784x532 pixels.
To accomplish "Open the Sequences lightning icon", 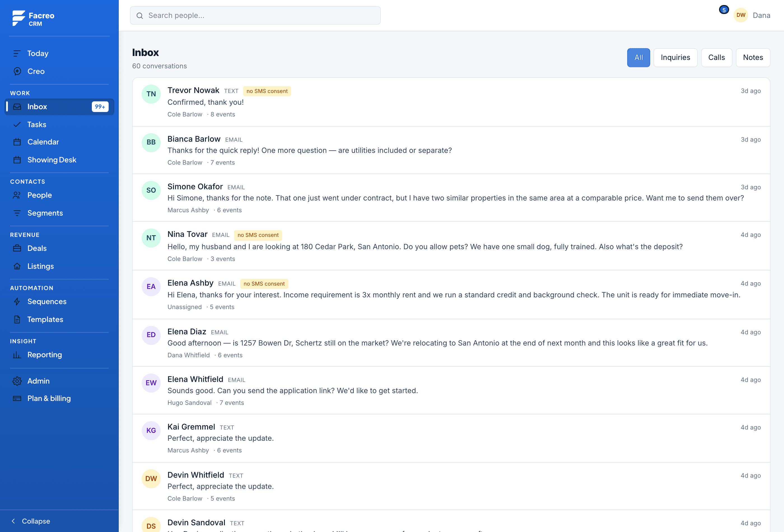I will [17, 302].
